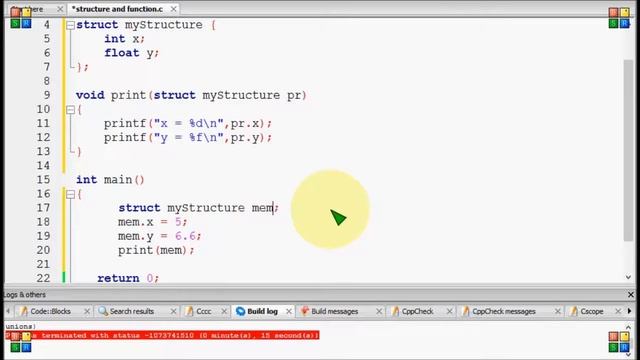The width and height of the screenshot is (640, 360).
Task: Click the editor scrollbar down arrow
Action: pos(629,277)
